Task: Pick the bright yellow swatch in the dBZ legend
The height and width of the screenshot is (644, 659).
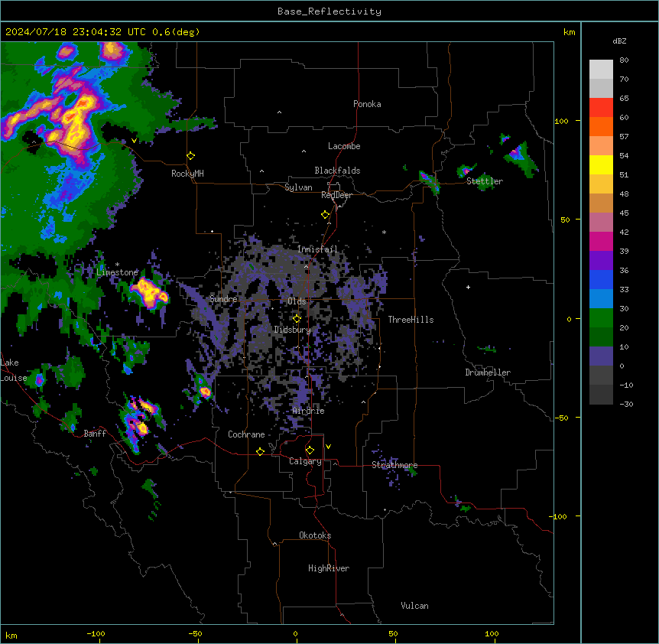Action: 601,164
